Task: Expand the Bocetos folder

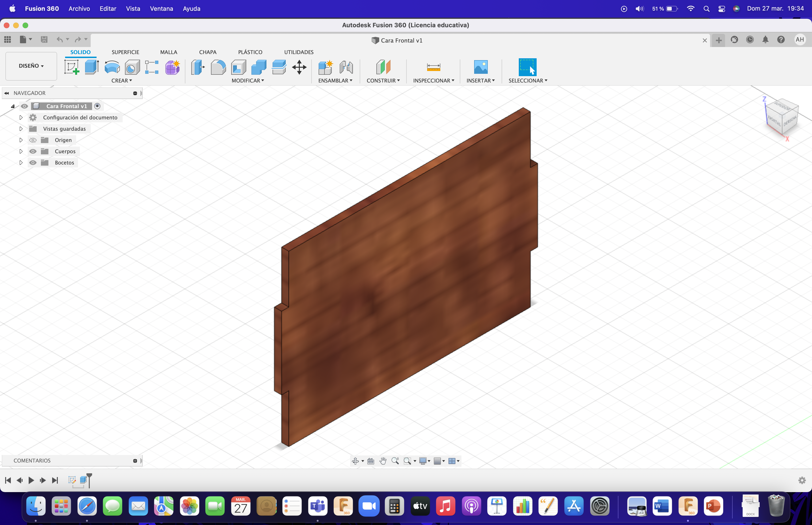Action: coord(21,163)
